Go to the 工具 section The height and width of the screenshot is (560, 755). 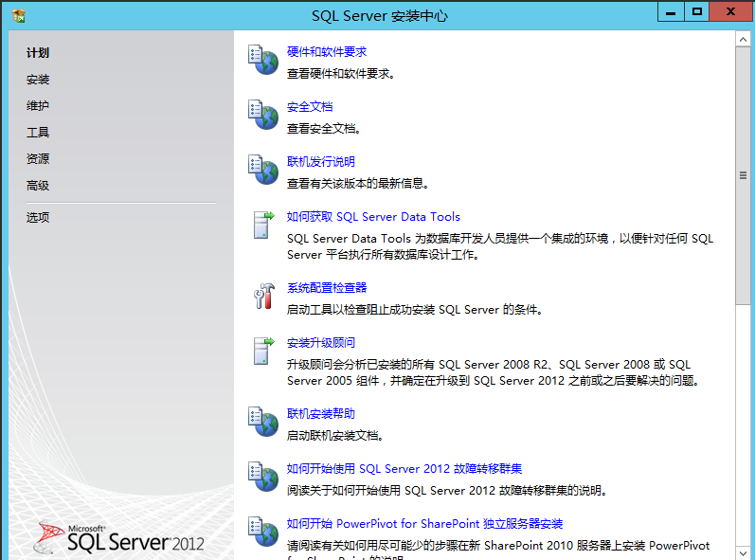tap(38, 133)
